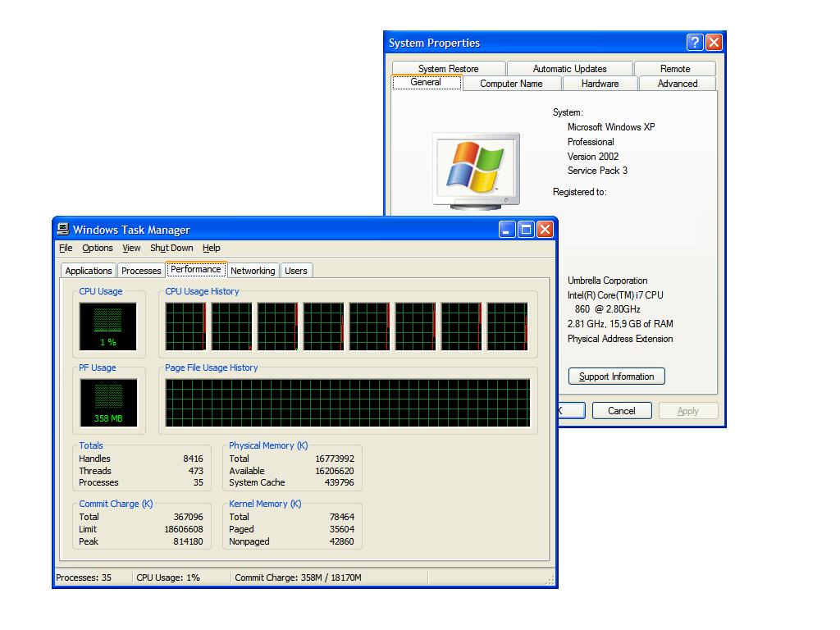This screenshot has width=840, height=630.
Task: Open the File menu in Task Manager
Action: 66,248
